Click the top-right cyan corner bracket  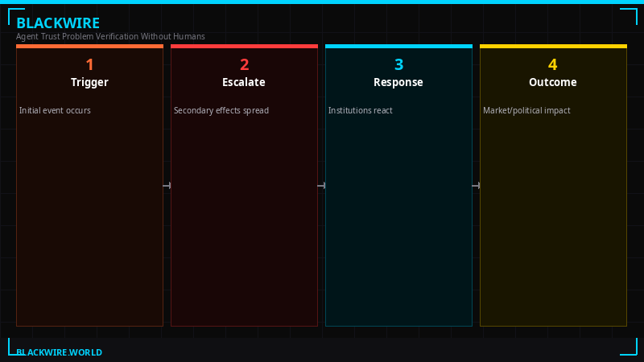coord(630,14)
